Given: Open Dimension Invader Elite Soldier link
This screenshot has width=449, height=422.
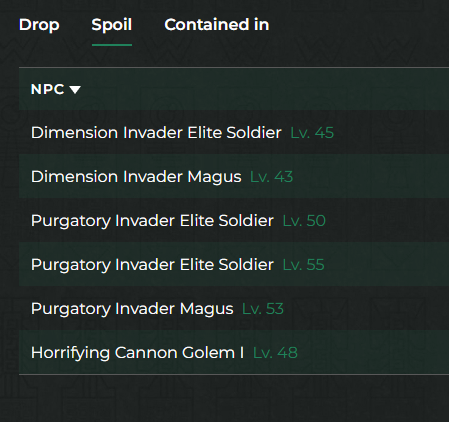Looking at the screenshot, I should [156, 132].
